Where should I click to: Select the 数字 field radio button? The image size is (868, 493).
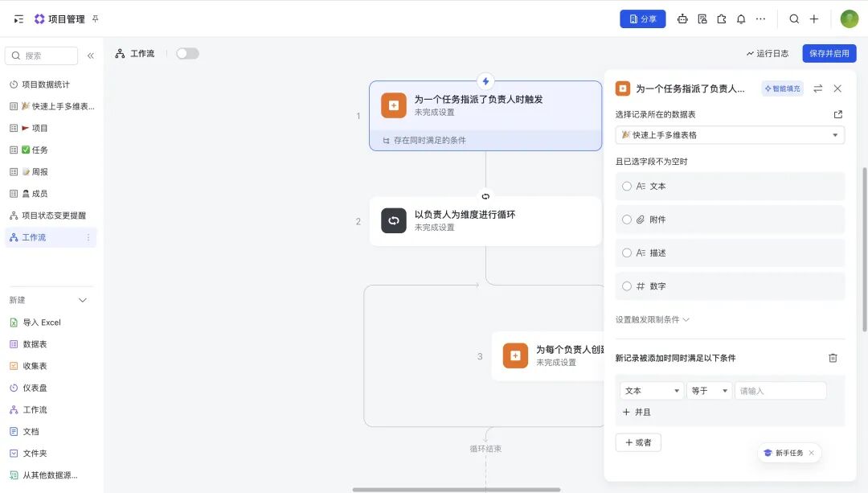627,286
